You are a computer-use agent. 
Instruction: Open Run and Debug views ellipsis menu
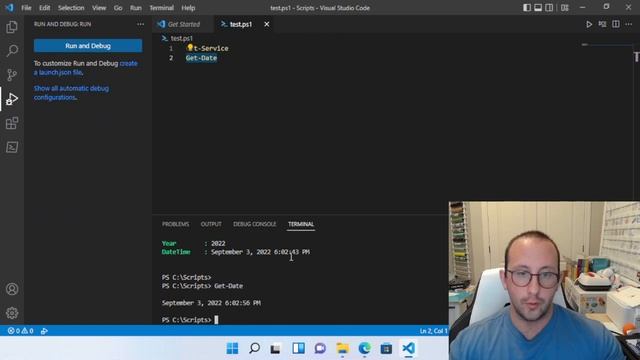(x=140, y=24)
